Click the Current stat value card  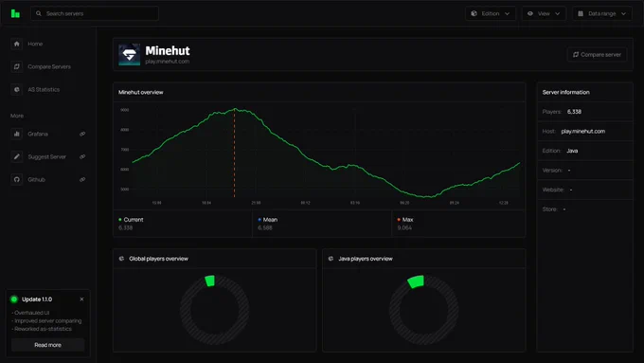[x=183, y=224]
